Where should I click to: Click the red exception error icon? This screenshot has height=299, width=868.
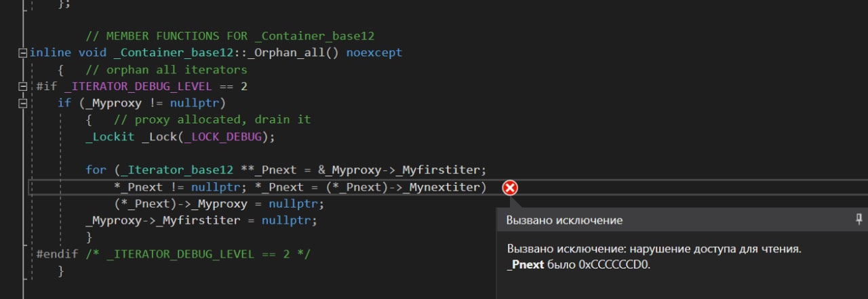click(x=510, y=188)
